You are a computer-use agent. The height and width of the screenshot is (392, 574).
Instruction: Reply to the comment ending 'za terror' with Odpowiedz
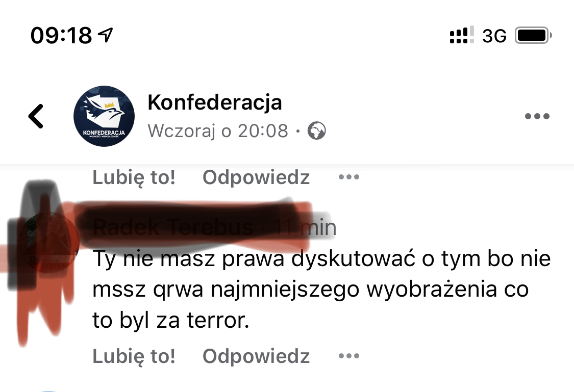pyautogui.click(x=256, y=356)
